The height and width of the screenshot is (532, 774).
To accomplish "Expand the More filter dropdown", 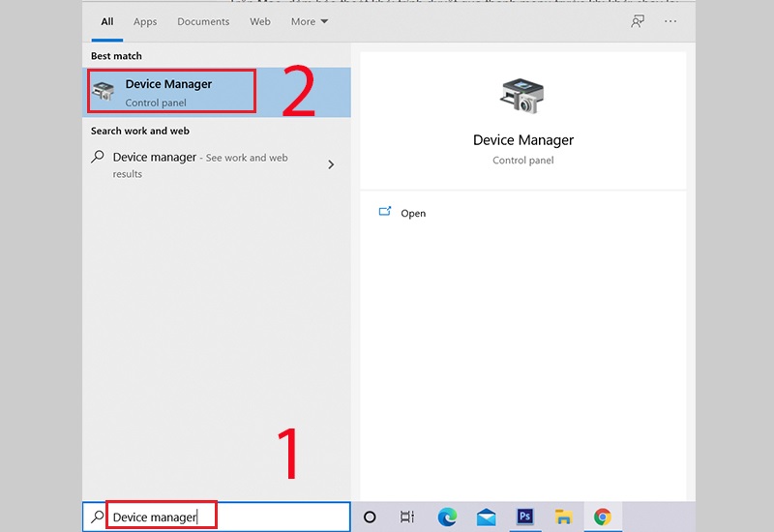I will coord(310,21).
